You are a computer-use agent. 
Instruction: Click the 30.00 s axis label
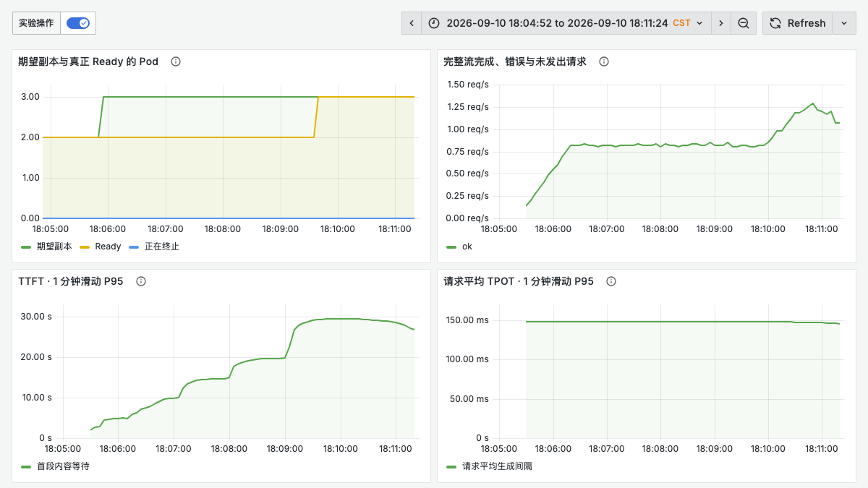(36, 317)
